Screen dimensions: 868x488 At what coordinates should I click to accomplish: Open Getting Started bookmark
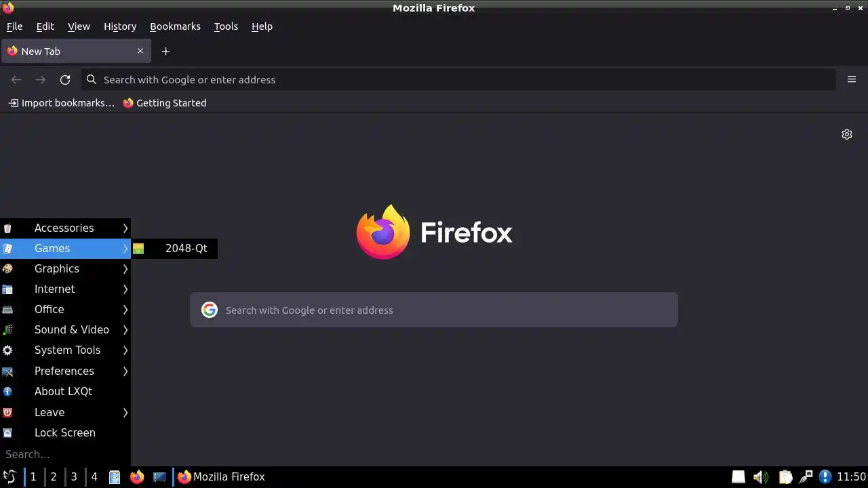[164, 103]
